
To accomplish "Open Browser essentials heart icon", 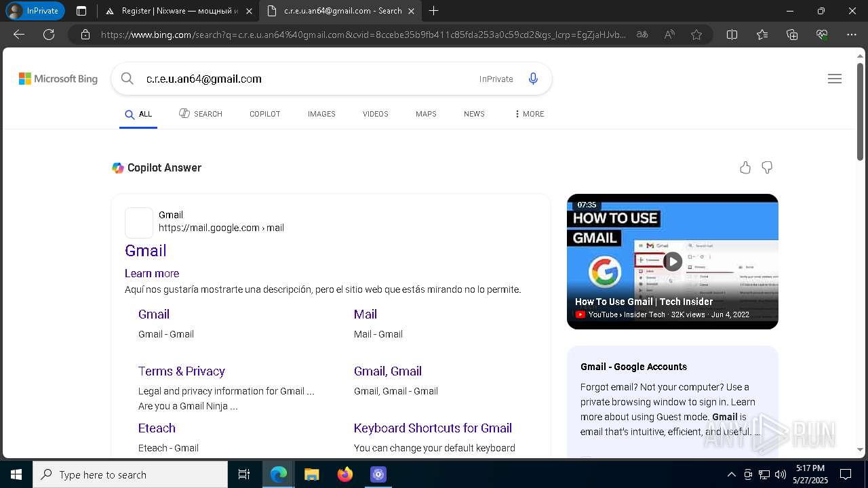I will tap(822, 35).
